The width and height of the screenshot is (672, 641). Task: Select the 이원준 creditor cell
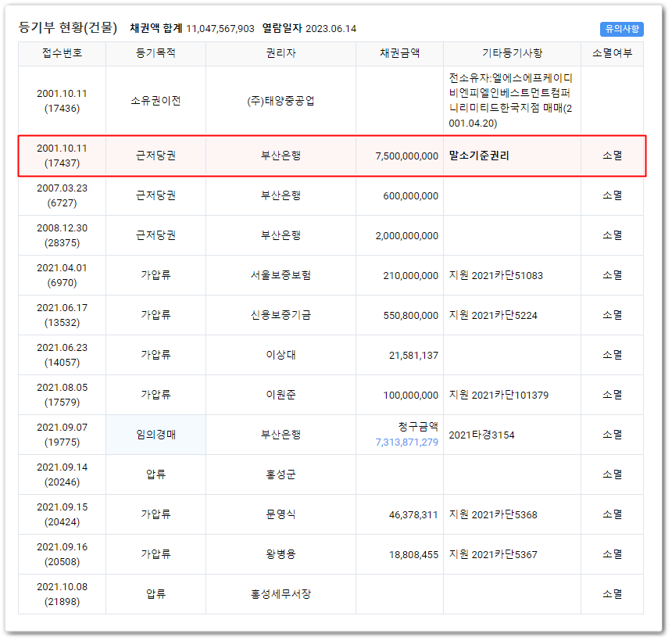[x=281, y=395]
